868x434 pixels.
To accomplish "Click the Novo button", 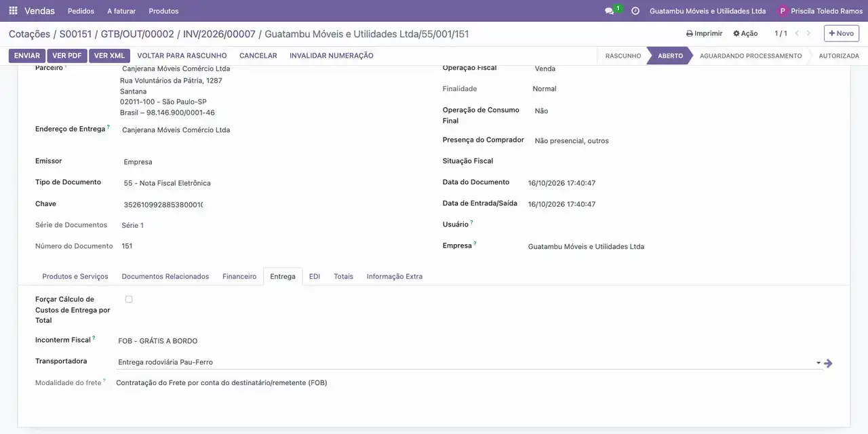I will 842,33.
